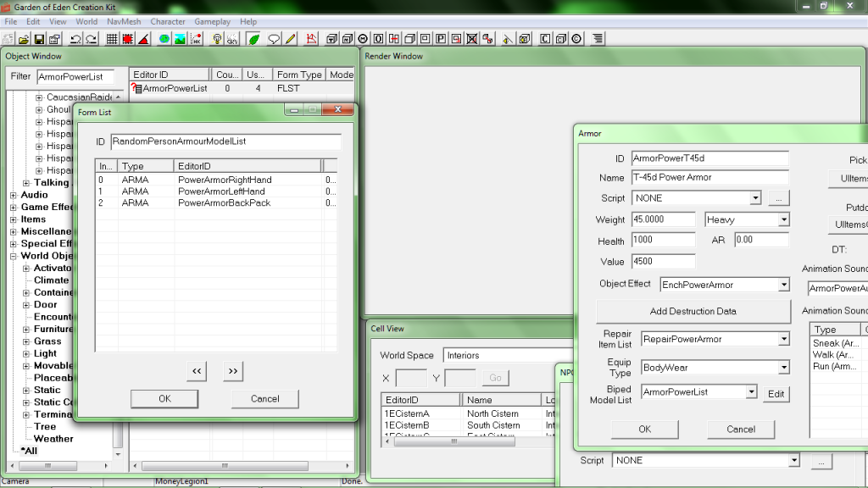Click the Object Window Filter field

[75, 77]
